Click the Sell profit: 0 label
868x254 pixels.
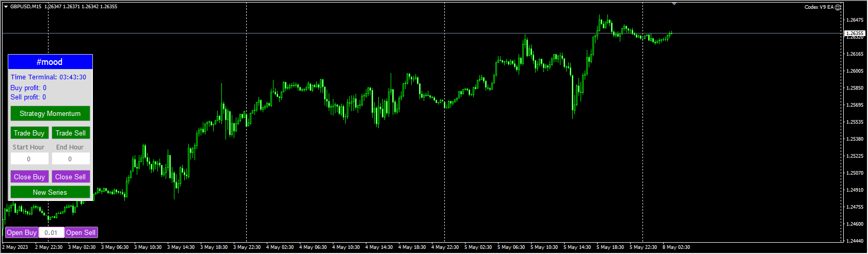[28, 97]
